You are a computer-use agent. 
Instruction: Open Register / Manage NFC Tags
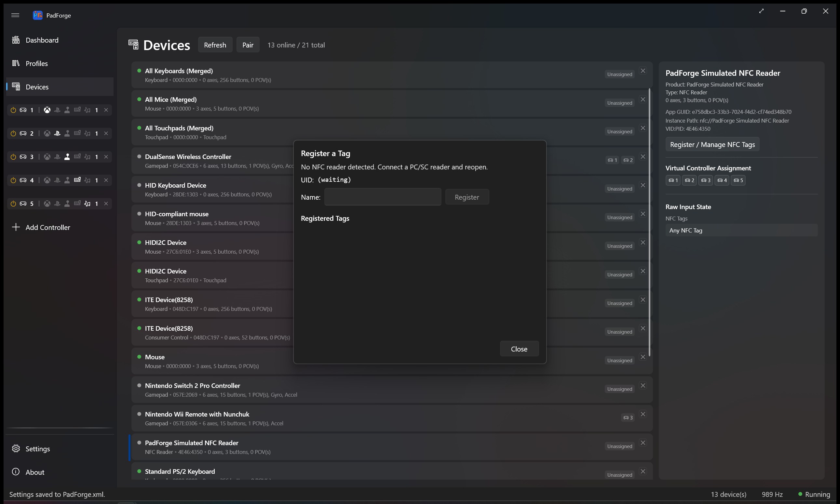[x=712, y=144]
